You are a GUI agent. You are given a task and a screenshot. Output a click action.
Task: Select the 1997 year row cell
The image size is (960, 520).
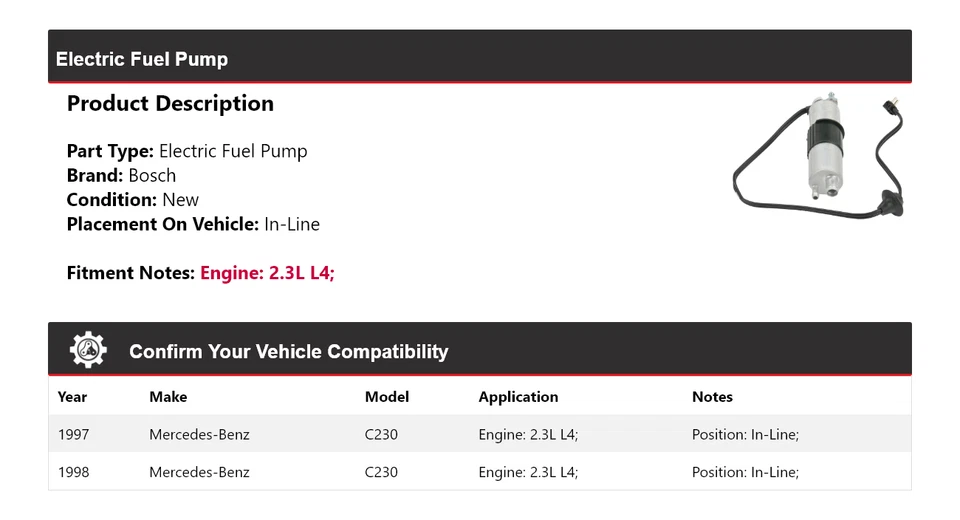tap(74, 435)
